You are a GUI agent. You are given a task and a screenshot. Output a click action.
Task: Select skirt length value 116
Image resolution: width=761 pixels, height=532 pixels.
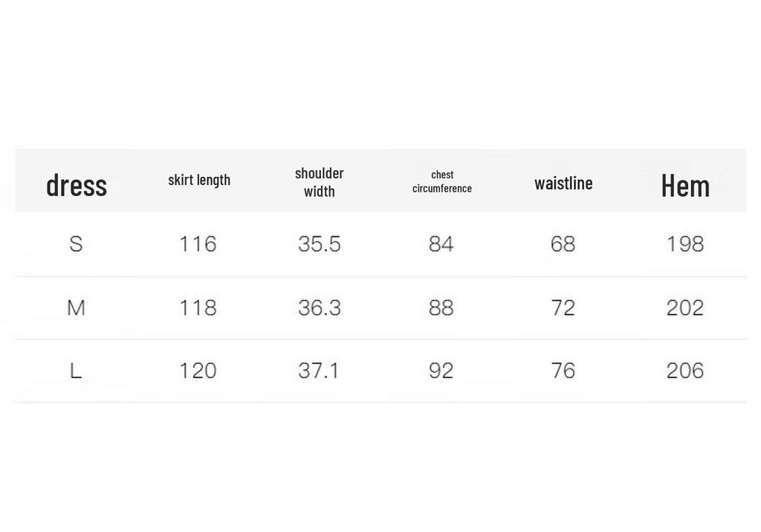click(x=198, y=244)
